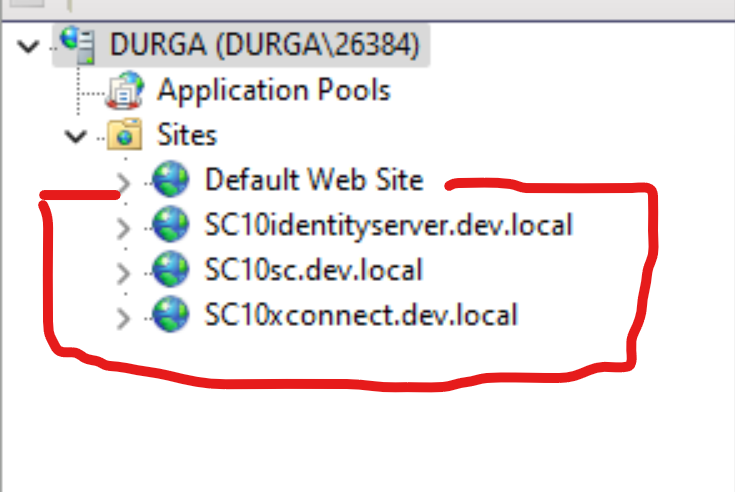Expand the SC10sc.dev.local node
735x492 pixels.
(123, 273)
